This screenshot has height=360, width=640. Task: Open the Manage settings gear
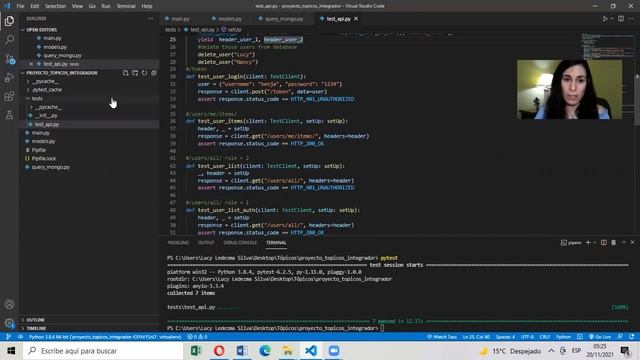point(9,323)
